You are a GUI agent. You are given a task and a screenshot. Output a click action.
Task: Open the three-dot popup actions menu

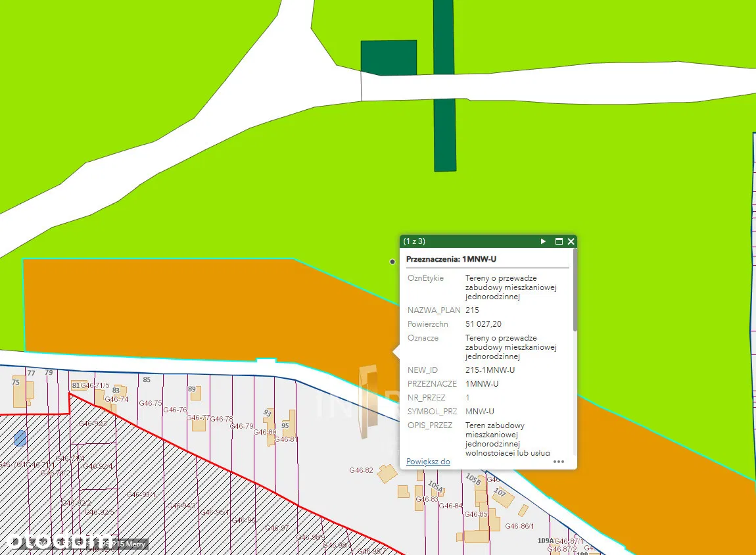558,462
